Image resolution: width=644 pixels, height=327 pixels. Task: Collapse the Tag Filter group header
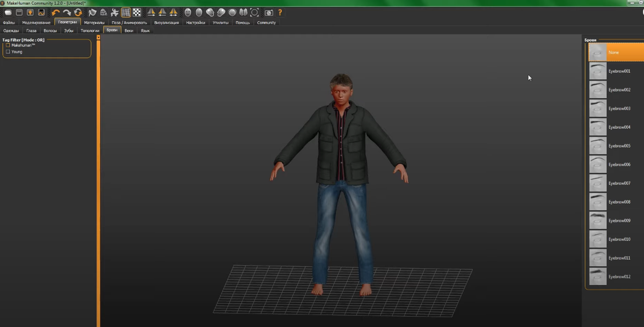coord(24,40)
